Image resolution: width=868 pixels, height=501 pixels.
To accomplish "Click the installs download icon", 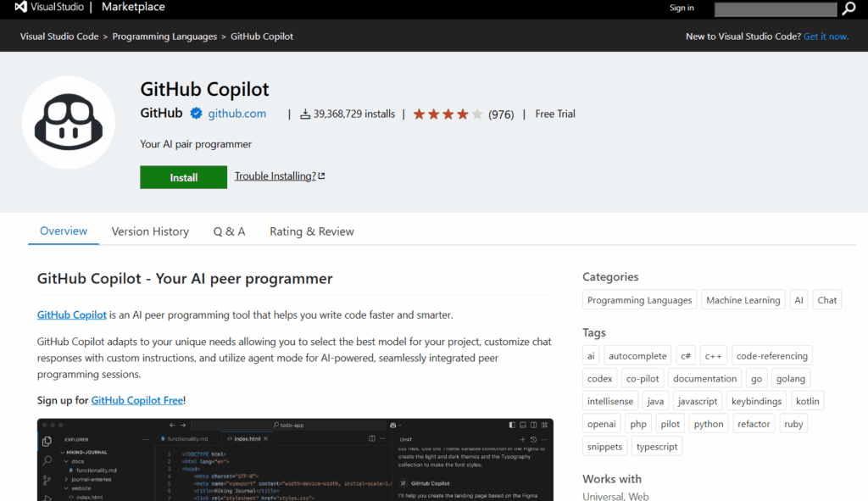I will click(x=305, y=114).
